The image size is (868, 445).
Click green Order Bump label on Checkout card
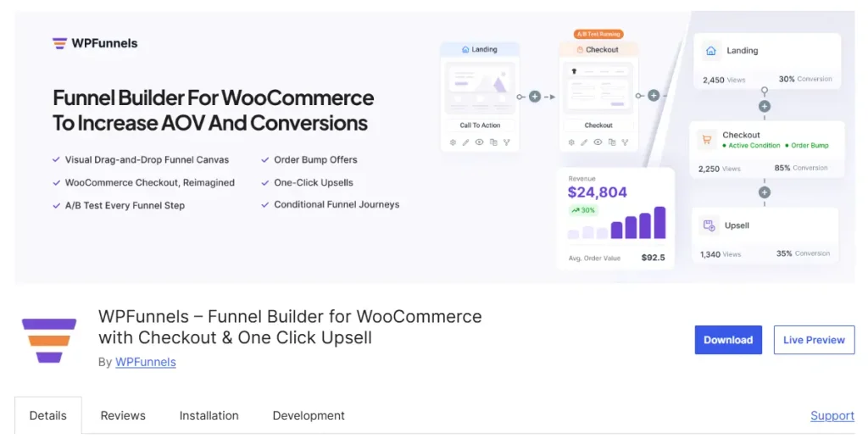coord(807,146)
